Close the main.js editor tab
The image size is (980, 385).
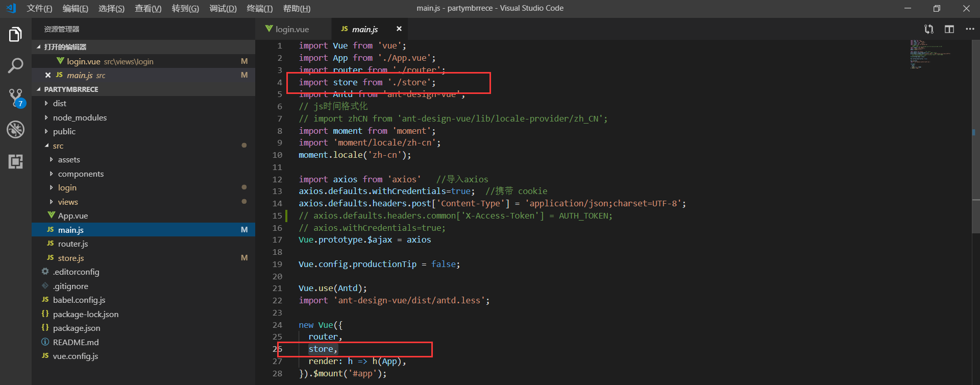399,29
